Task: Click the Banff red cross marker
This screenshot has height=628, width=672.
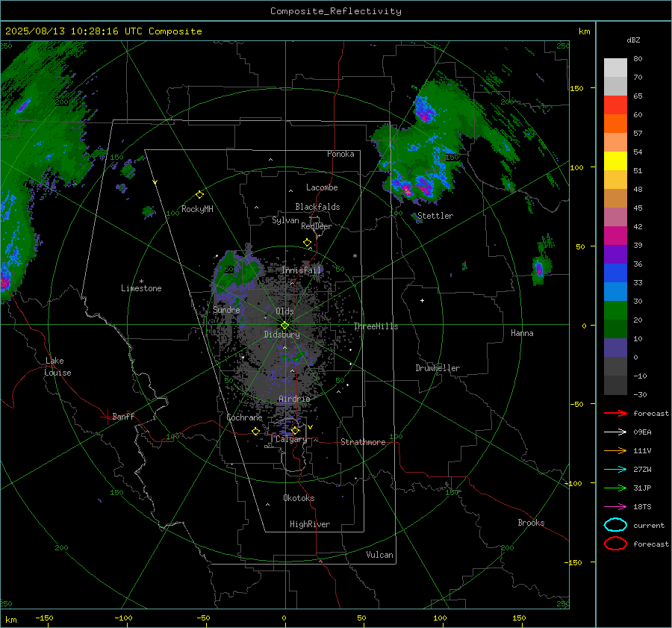Action: point(107,417)
